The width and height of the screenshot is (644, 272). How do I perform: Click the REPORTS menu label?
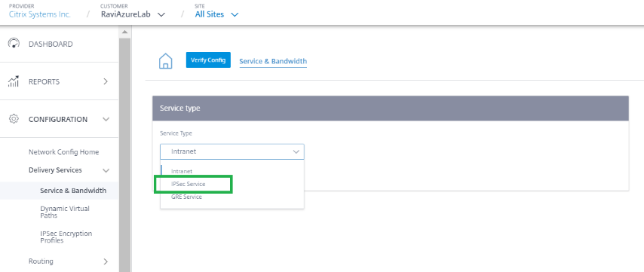[x=44, y=81]
